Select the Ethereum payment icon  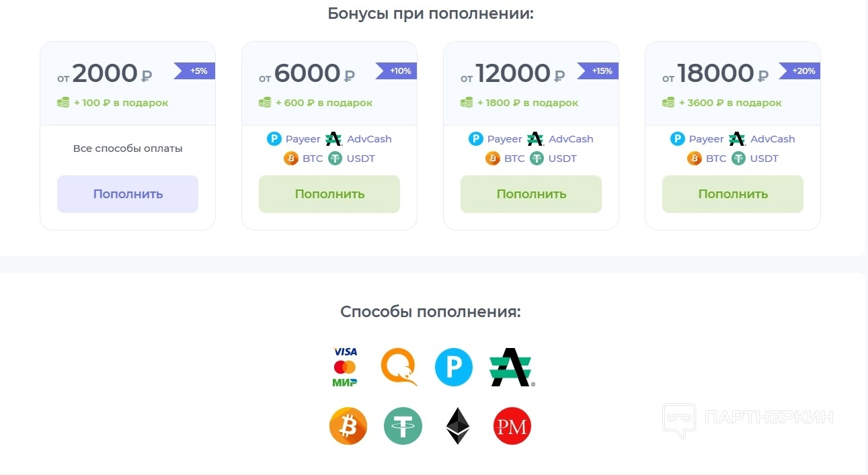click(x=458, y=426)
